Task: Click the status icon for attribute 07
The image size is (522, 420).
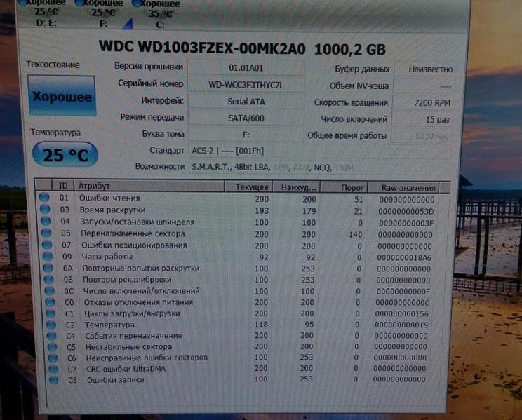Action: coord(47,245)
